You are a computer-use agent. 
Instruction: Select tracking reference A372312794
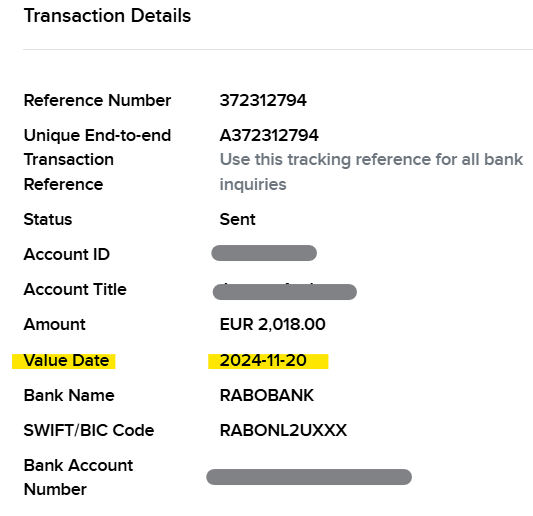click(269, 135)
